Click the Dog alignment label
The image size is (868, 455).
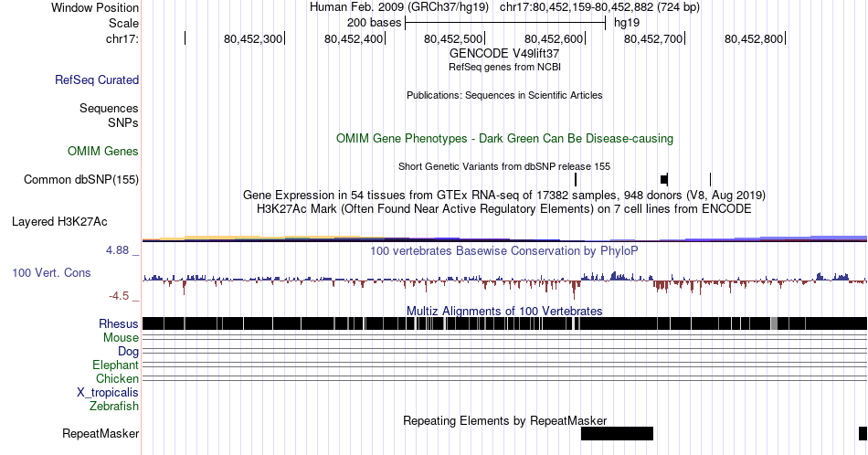coord(128,352)
